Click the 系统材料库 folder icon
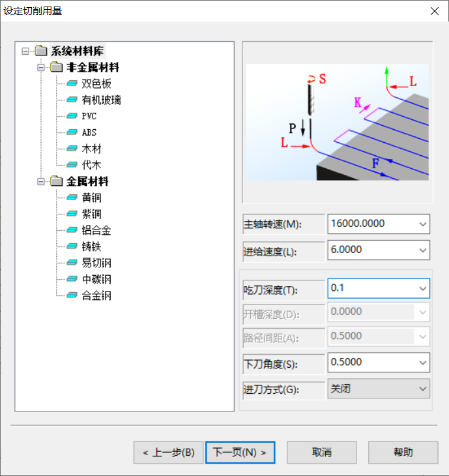This screenshot has width=449, height=476. click(41, 51)
